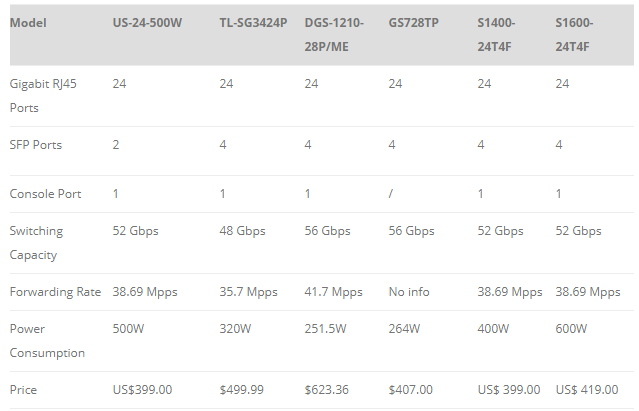This screenshot has width=639, height=411.
Task: Select the US$ 419.00 price value
Action: click(x=586, y=390)
